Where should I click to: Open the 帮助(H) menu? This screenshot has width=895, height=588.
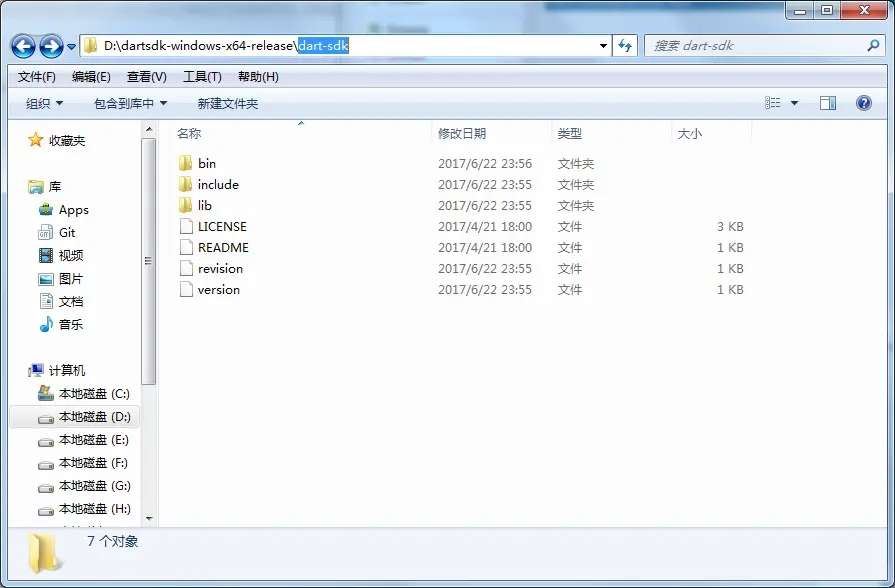258,76
